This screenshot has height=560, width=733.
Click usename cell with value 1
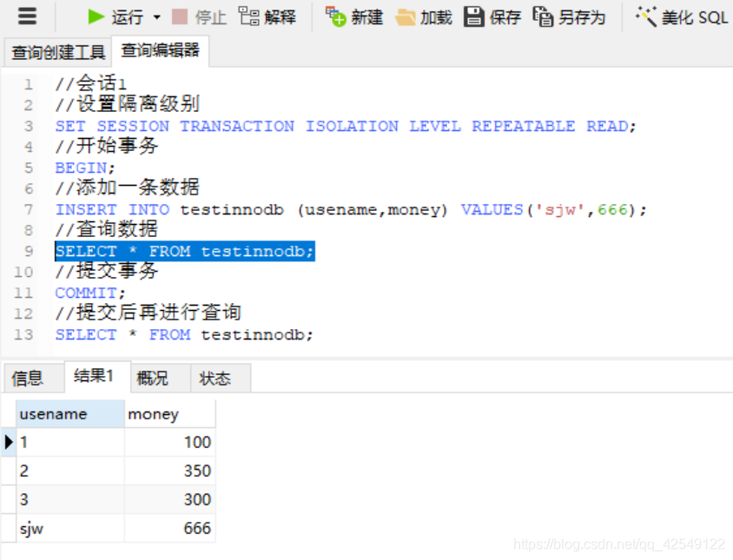70,442
